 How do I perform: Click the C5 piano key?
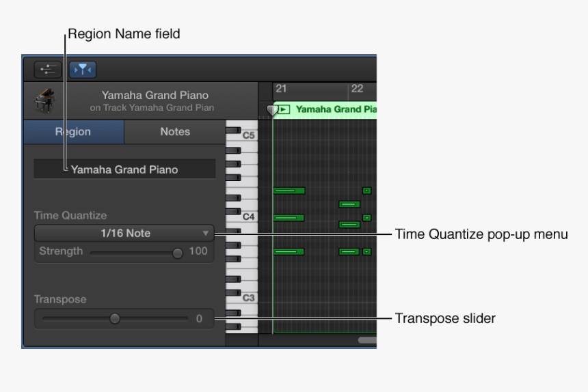248,135
